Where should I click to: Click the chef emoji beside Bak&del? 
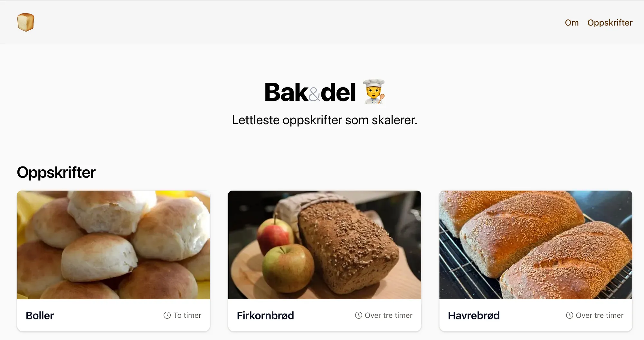(374, 92)
